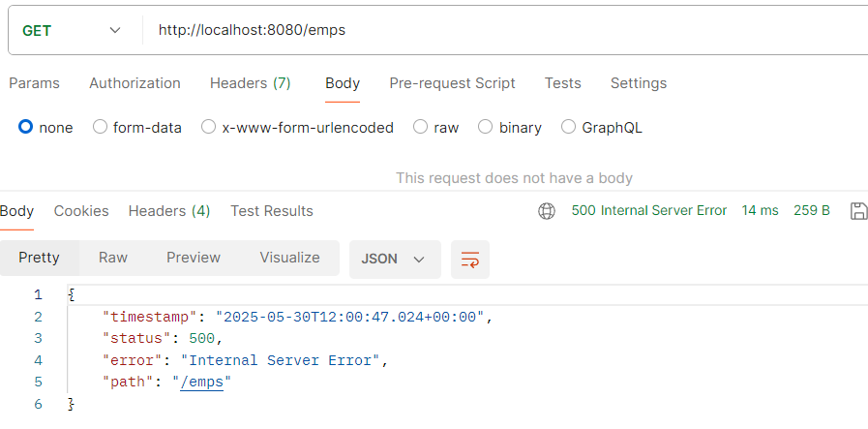This screenshot has width=868, height=429.
Task: Switch response view to Raw
Action: pyautogui.click(x=113, y=258)
